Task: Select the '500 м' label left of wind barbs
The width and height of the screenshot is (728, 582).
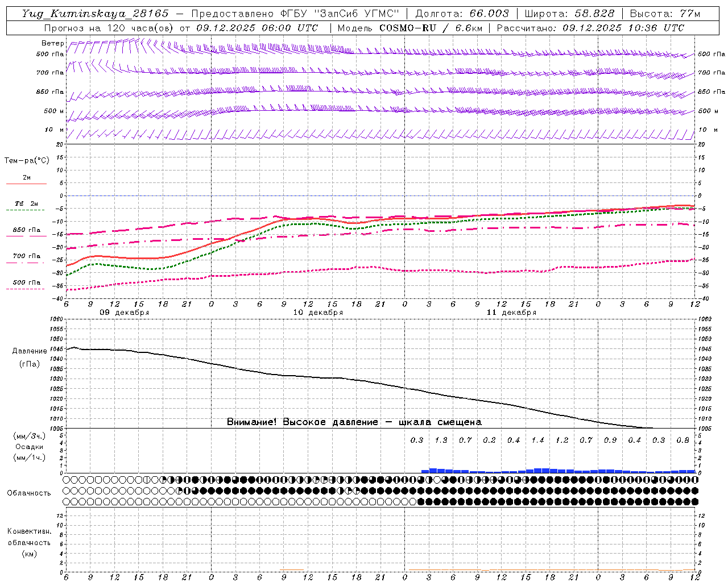Action: click(54, 111)
